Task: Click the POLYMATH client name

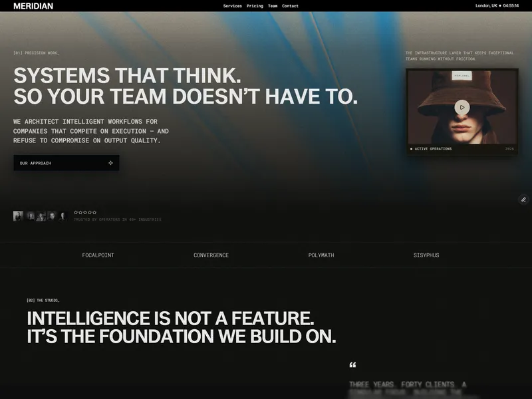Action: pos(321,255)
